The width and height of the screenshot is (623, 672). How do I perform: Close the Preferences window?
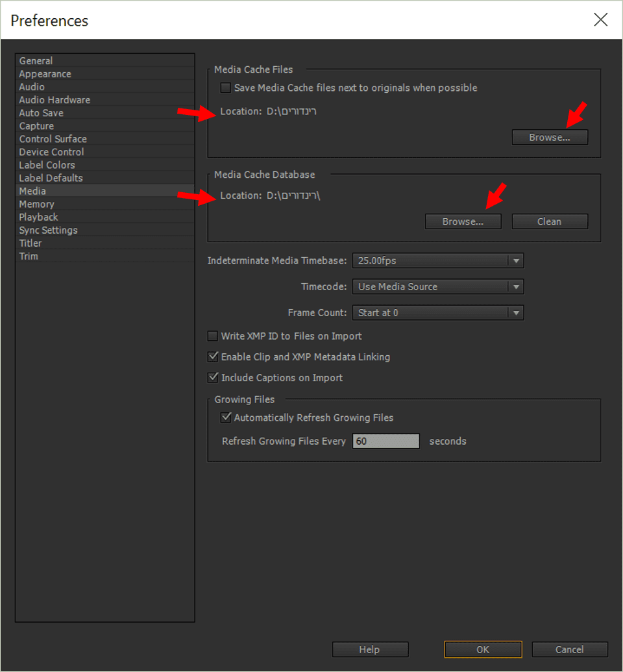(x=601, y=19)
